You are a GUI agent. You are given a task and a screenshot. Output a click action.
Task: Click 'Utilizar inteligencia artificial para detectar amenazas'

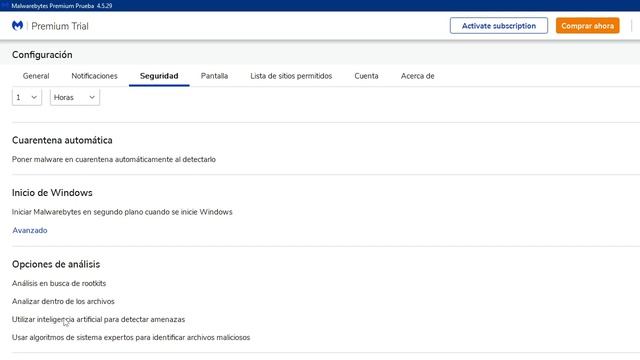pyautogui.click(x=98, y=319)
